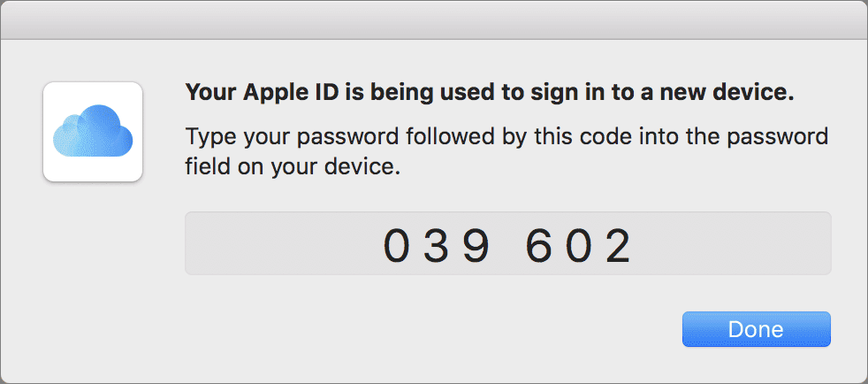Click 'field on your device' instruction line
Image resolution: width=868 pixels, height=384 pixels.
point(293,166)
